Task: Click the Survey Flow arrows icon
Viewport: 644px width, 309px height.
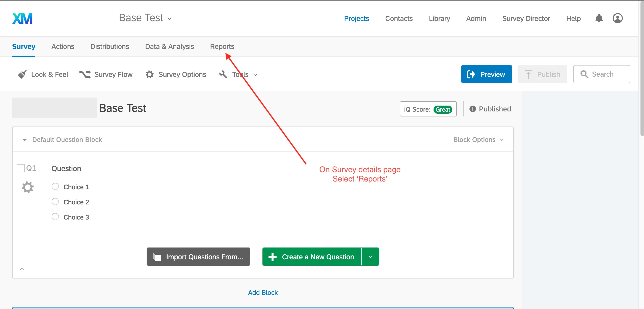Action: click(x=85, y=74)
